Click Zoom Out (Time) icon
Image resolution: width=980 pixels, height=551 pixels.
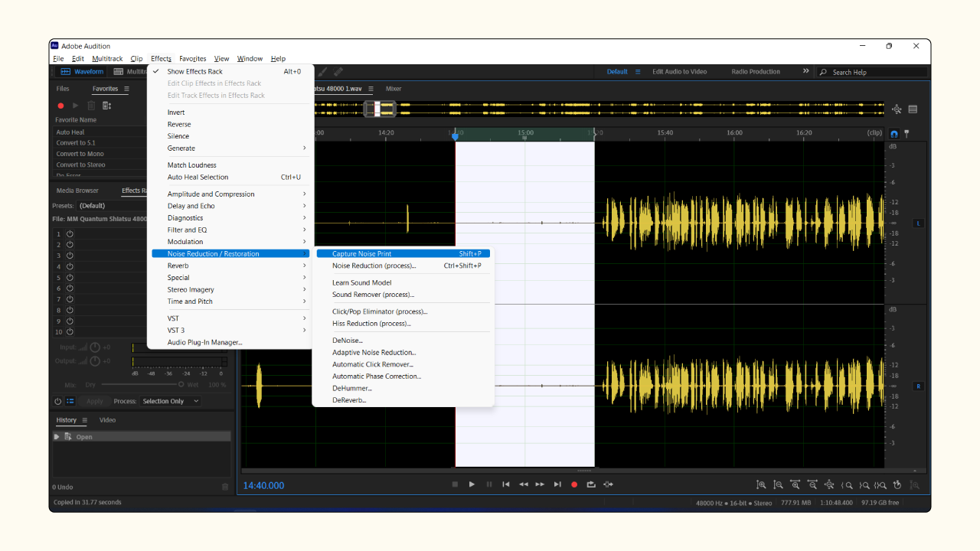(x=812, y=485)
